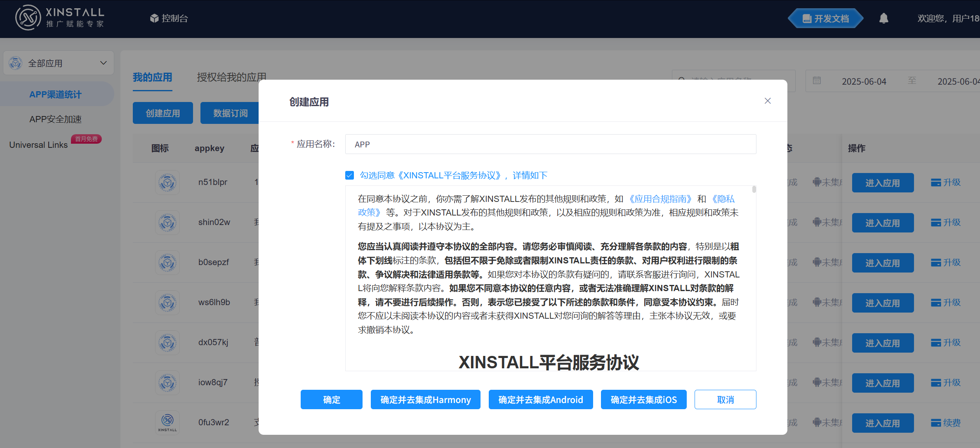The width and height of the screenshot is (980, 448).
Task: Click the app icon for n51blpr
Action: click(167, 183)
